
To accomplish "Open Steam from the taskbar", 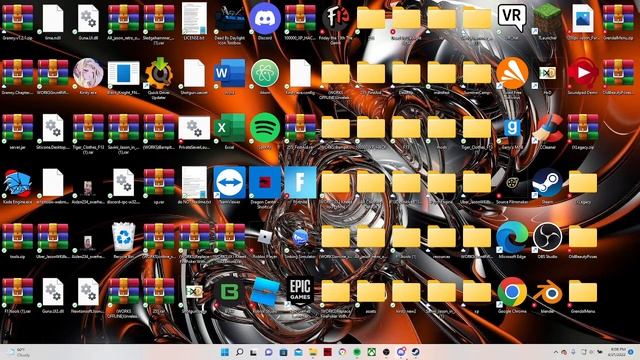I will click(x=416, y=352).
